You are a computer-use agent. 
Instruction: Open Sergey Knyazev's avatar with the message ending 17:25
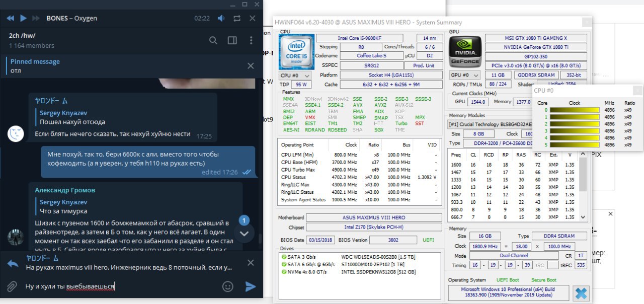(16, 133)
